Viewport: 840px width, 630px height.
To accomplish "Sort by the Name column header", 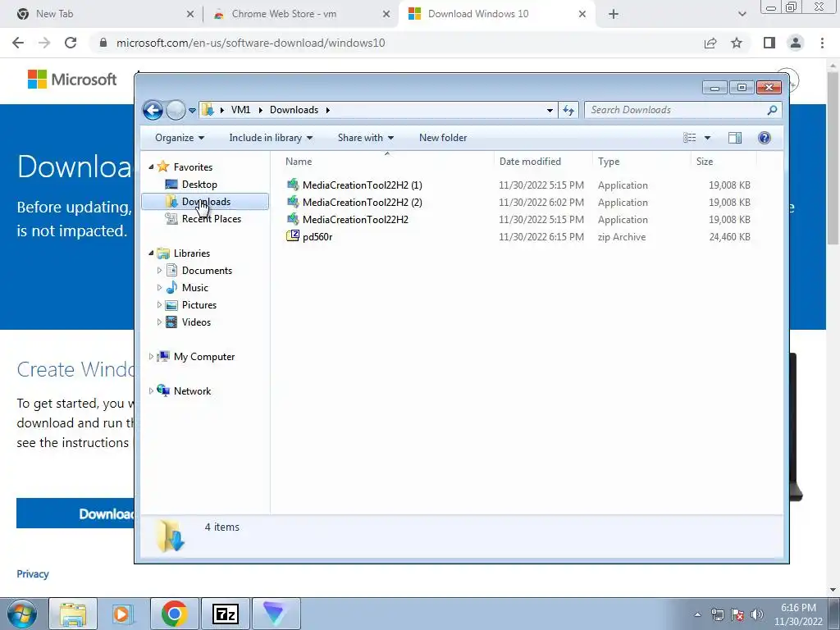I will [x=299, y=162].
